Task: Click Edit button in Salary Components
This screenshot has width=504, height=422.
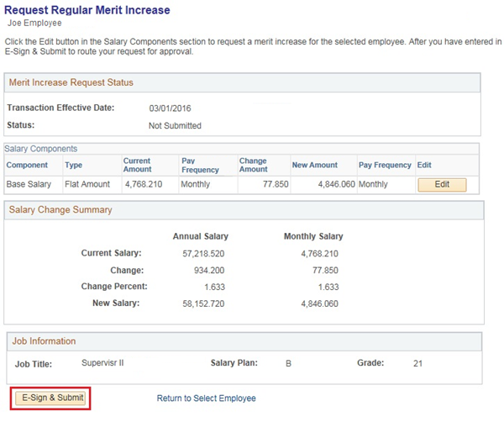Action: [x=441, y=184]
